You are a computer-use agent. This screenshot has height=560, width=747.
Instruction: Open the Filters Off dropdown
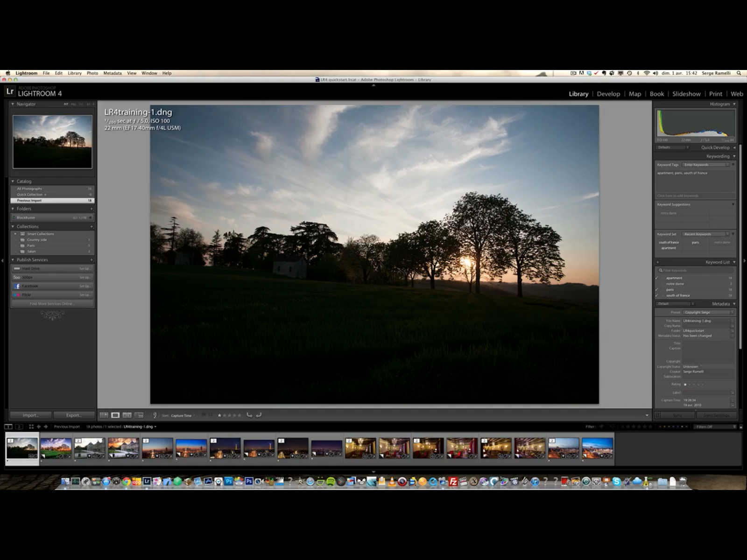coord(715,427)
